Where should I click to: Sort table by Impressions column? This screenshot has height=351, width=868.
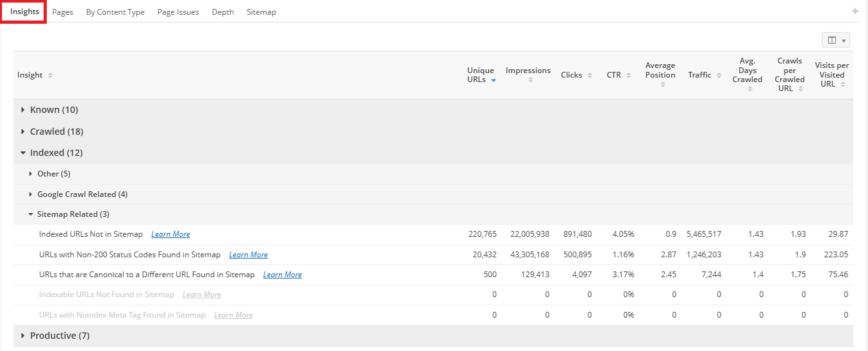coord(528,80)
